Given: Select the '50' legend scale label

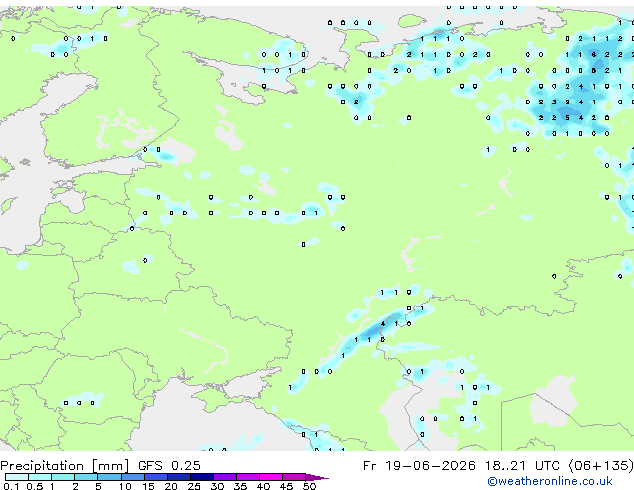Looking at the screenshot, I should click(x=309, y=486).
